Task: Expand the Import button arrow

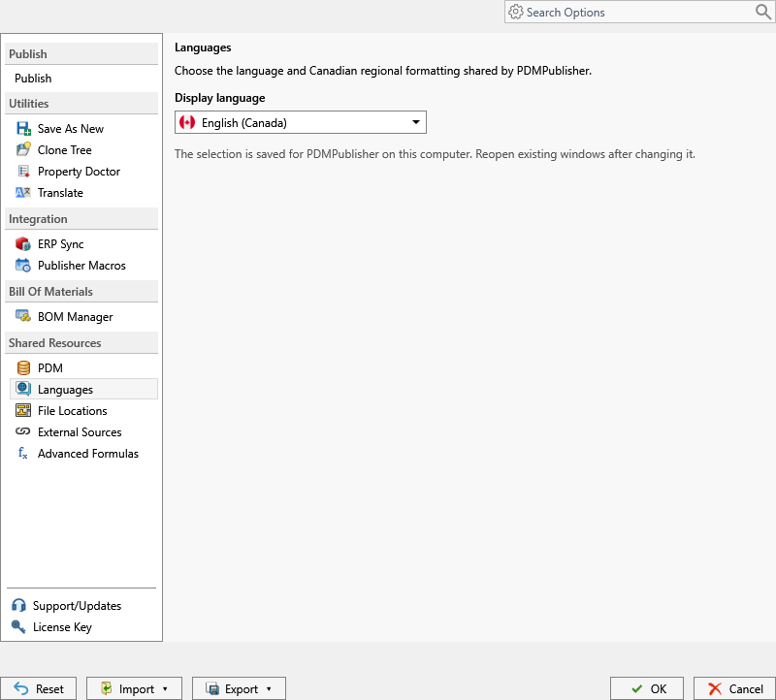Action: click(x=165, y=688)
